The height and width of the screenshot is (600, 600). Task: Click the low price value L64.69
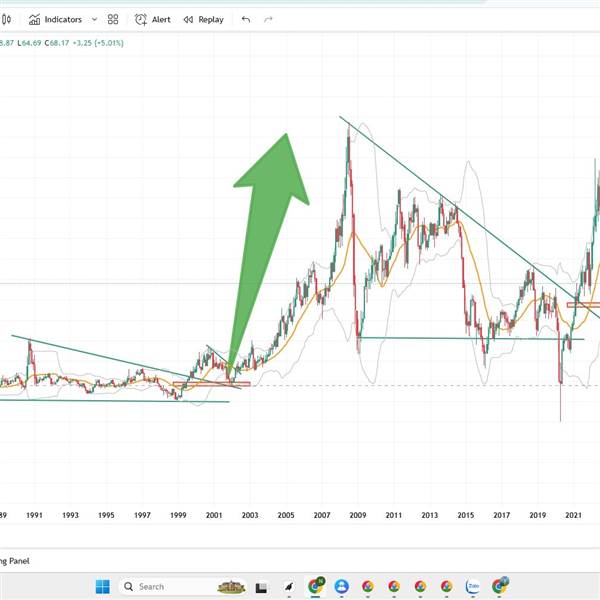pyautogui.click(x=29, y=43)
